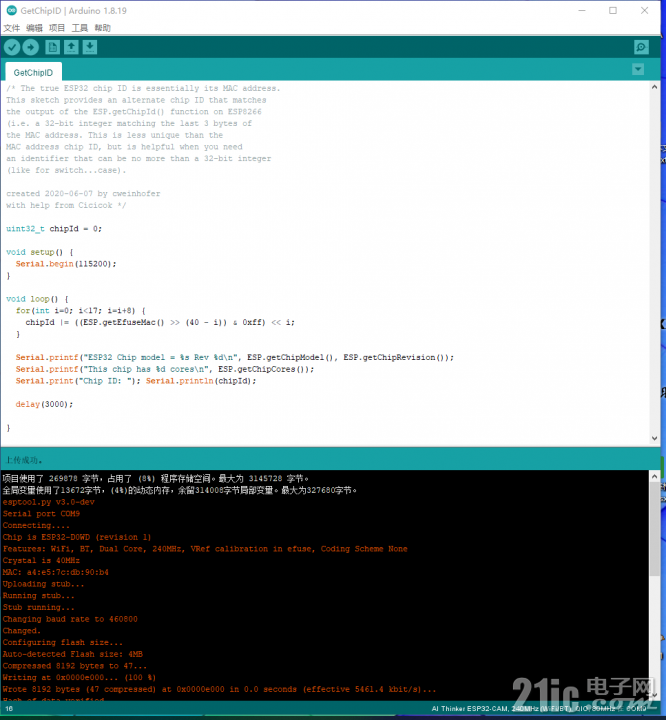Click the 上传成功 status message

pos(24,460)
